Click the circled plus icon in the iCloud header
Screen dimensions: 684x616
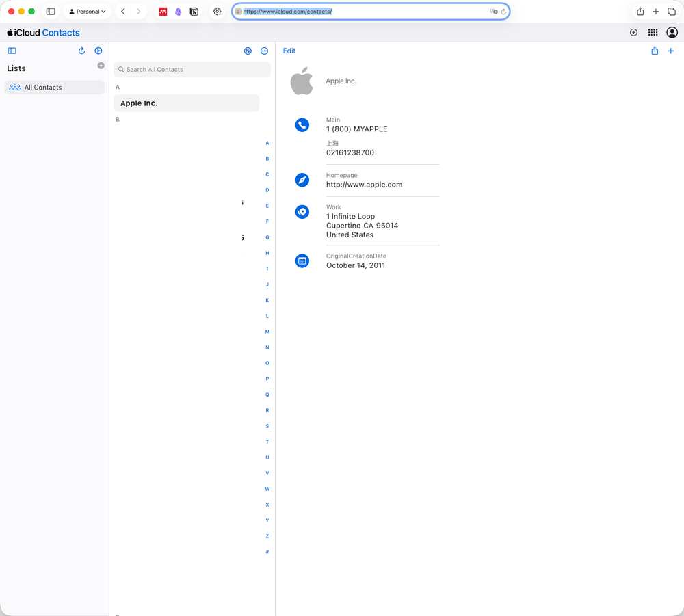(x=633, y=33)
